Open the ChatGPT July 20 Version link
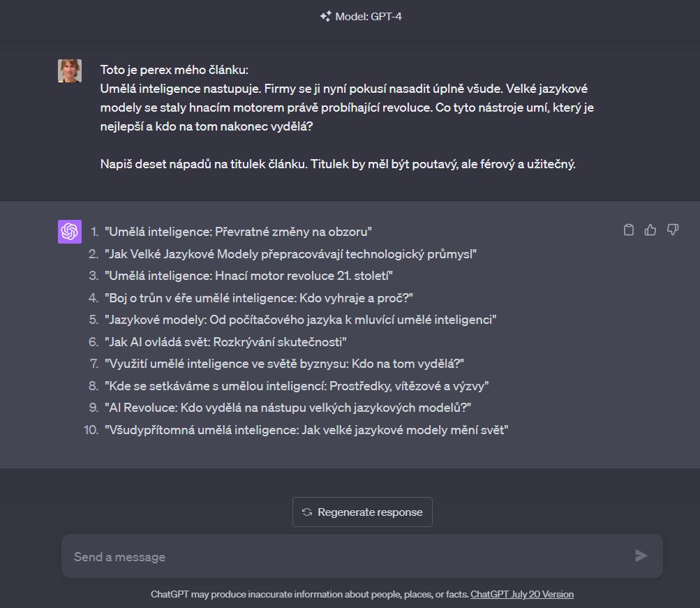700x608 pixels. coord(522,594)
